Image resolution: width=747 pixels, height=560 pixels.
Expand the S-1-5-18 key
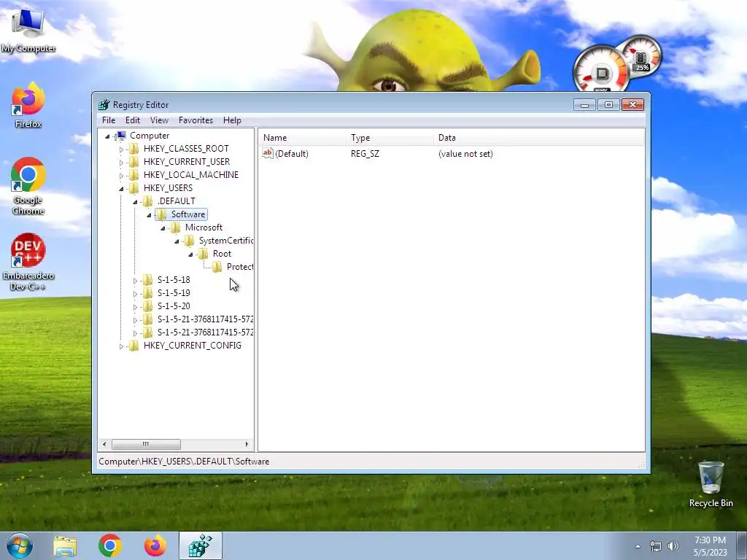click(x=135, y=281)
